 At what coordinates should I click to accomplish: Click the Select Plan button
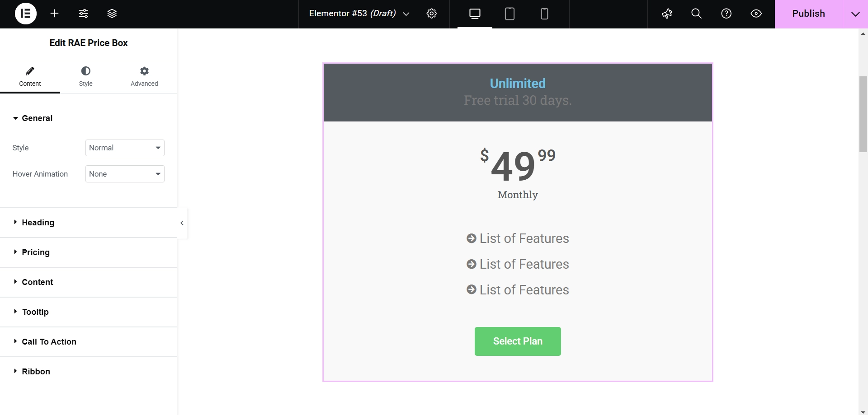tap(518, 341)
